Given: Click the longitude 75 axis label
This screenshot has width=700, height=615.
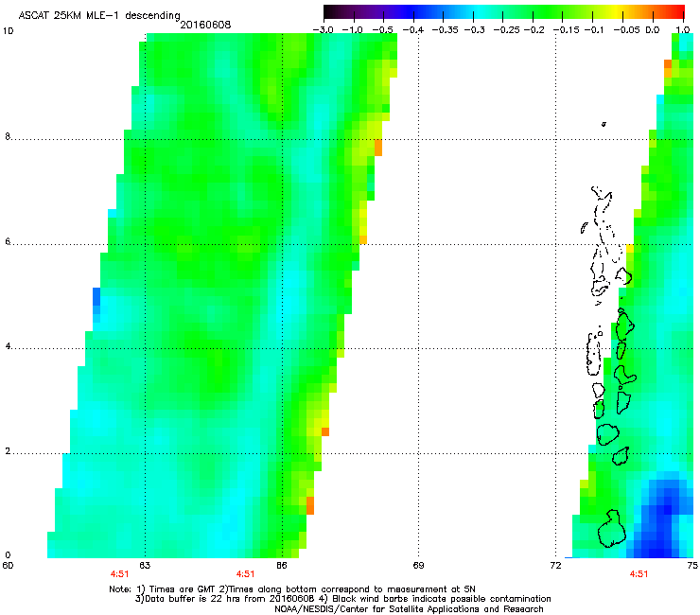Looking at the screenshot, I should click(692, 566).
